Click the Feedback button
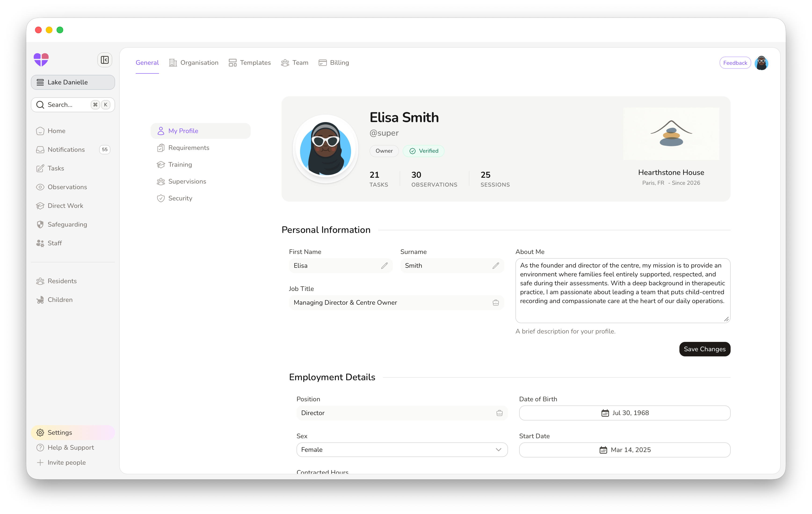 point(735,63)
